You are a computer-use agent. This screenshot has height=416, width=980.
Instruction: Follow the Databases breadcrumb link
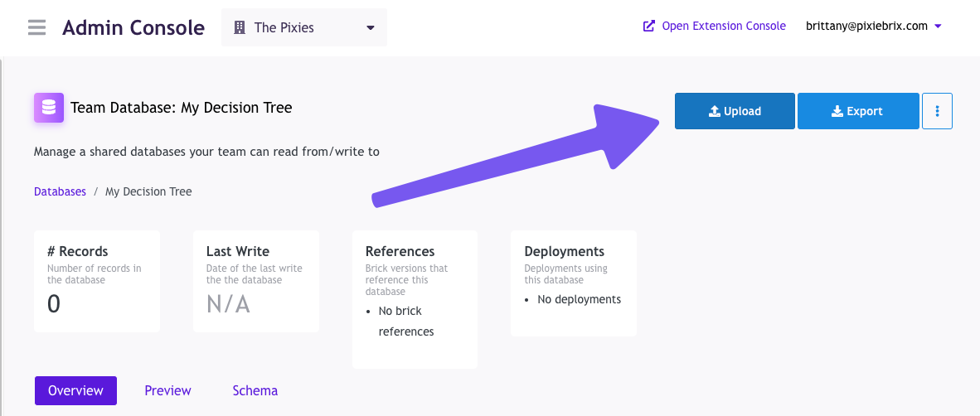(x=60, y=191)
